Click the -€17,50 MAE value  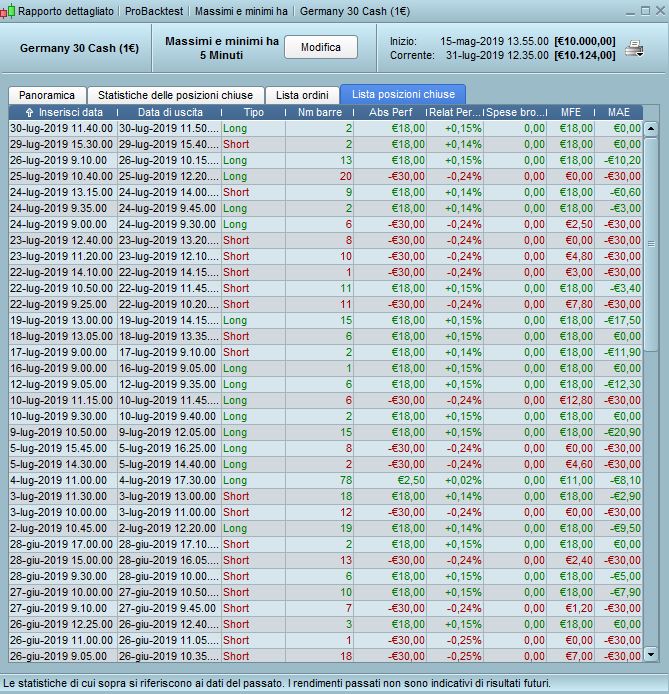point(623,320)
